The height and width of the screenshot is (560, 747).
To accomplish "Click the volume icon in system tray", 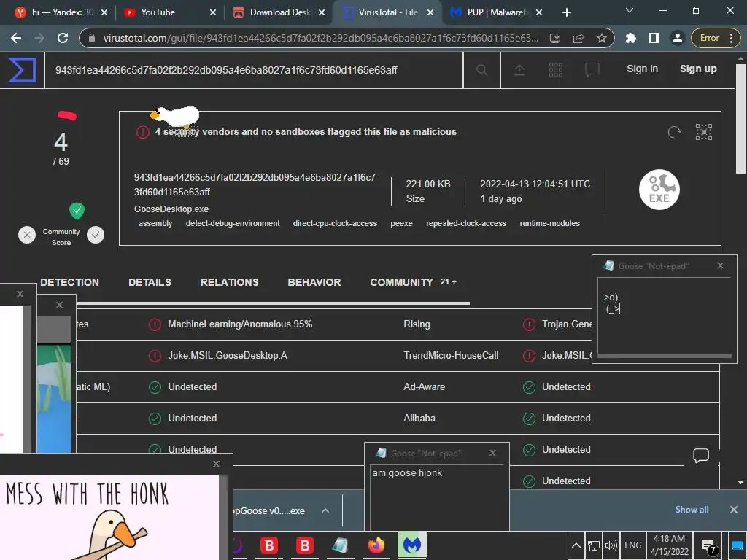I will [611, 545].
